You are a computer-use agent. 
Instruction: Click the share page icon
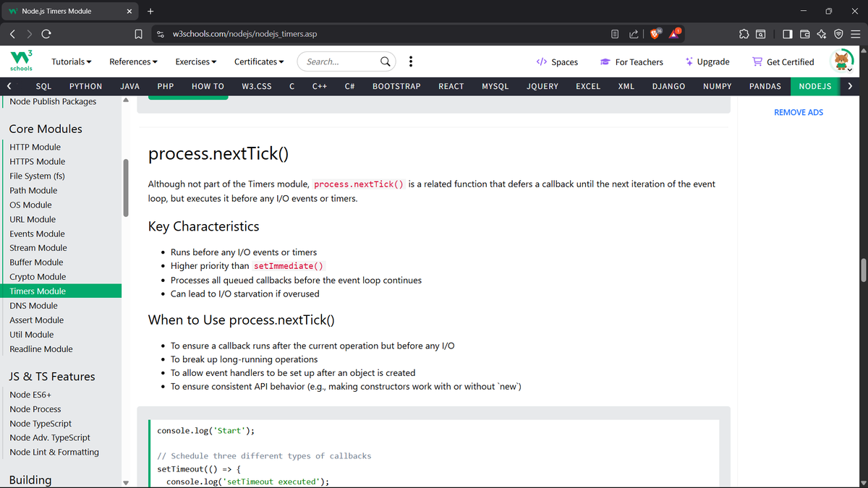634,34
